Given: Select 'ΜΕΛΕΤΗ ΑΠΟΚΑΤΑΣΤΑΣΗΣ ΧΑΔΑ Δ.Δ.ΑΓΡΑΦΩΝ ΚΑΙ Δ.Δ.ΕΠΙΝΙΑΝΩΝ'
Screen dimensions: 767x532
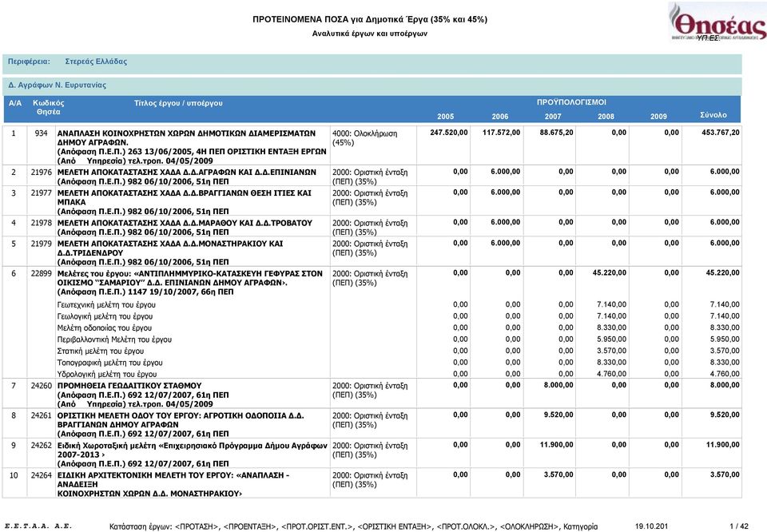Looking at the screenshot, I should [x=187, y=172].
